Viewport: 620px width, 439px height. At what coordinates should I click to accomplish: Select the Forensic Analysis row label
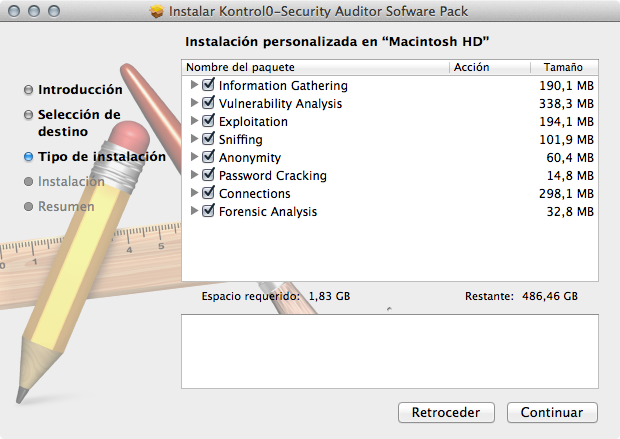coord(268,212)
